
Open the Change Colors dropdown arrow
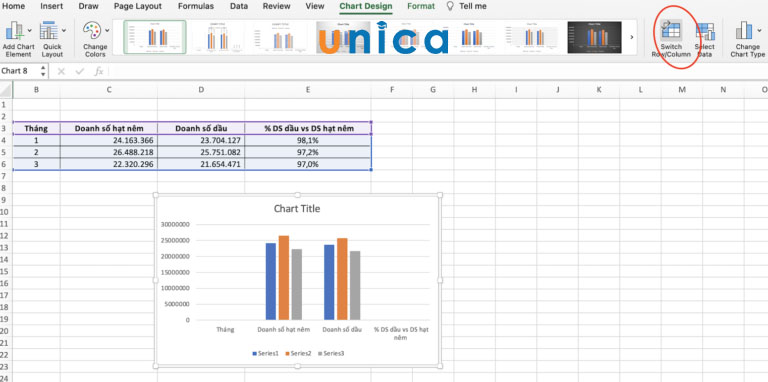(x=107, y=30)
